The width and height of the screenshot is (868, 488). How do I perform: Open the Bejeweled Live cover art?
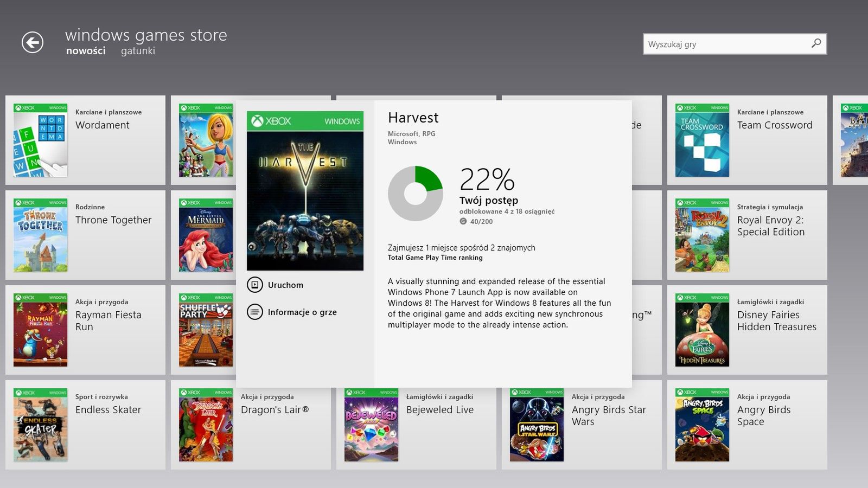372,425
